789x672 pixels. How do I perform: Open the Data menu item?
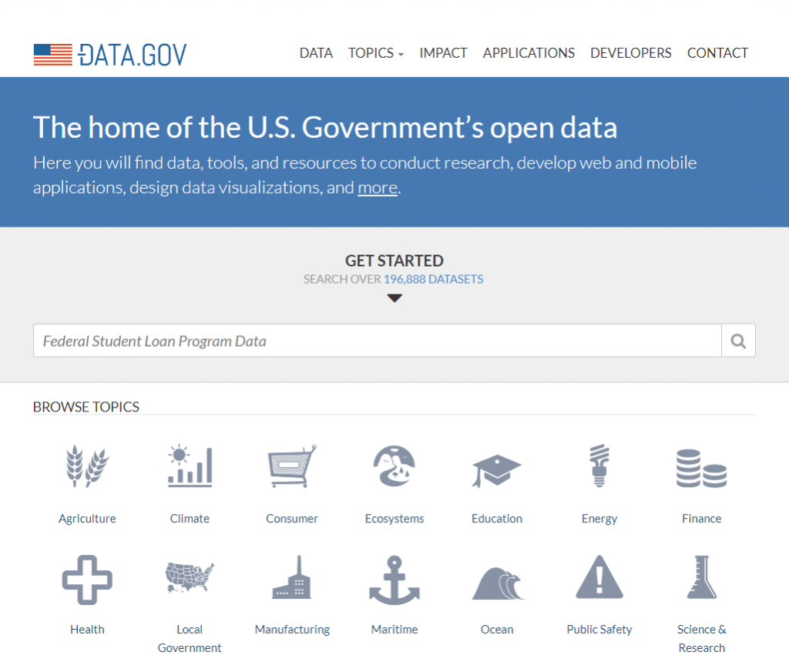click(316, 53)
